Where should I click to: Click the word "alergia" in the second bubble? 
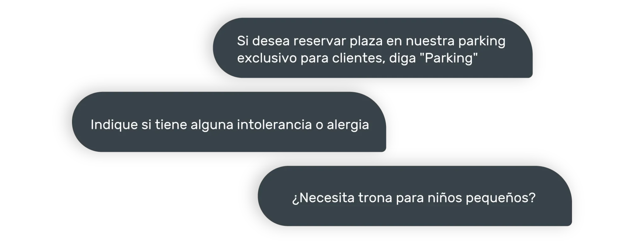pos(348,125)
